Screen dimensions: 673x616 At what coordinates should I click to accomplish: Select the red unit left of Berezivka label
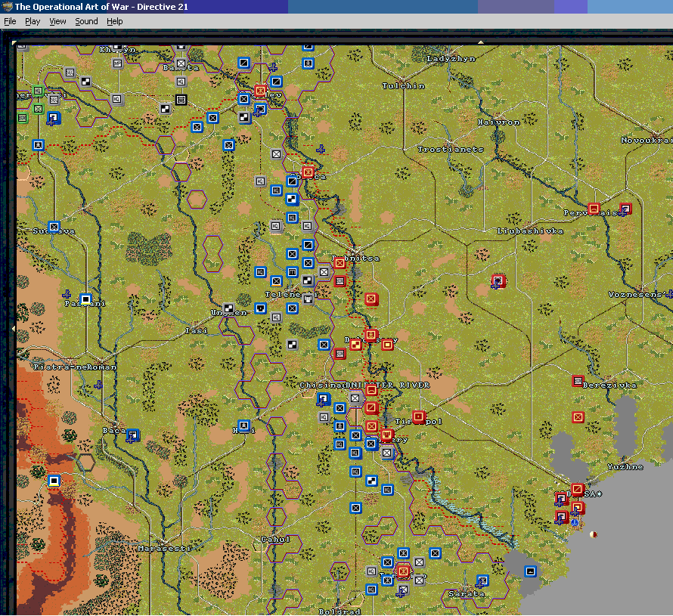578,381
